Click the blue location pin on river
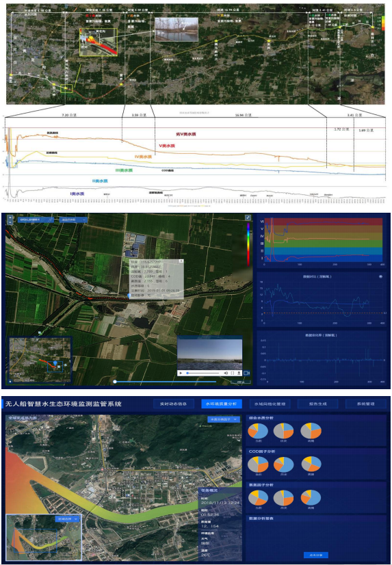 tap(129, 295)
